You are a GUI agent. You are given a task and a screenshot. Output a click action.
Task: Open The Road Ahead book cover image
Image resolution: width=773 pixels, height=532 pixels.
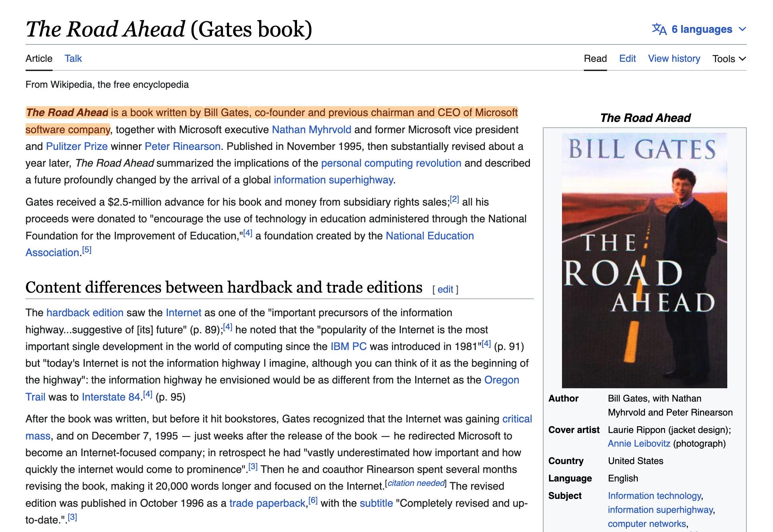pyautogui.click(x=644, y=260)
